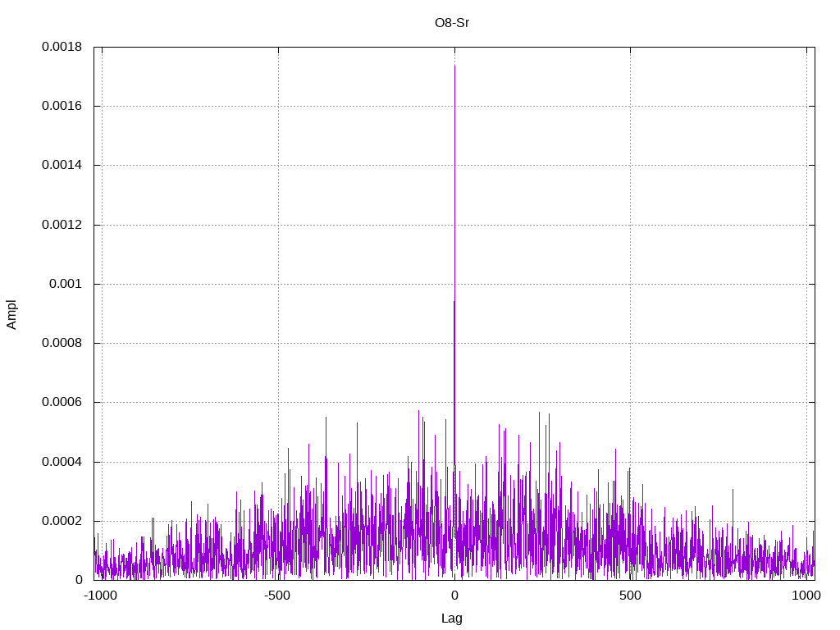Click the y-axis value 0.0004
Viewport: 840px width, 630px height.
[x=62, y=462]
